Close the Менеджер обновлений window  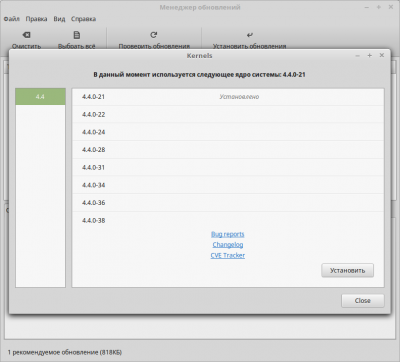[391, 7]
